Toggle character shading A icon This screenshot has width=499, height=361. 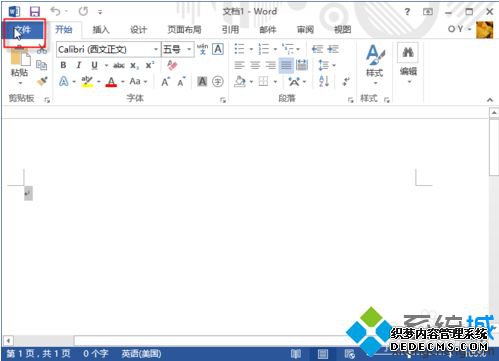point(202,81)
